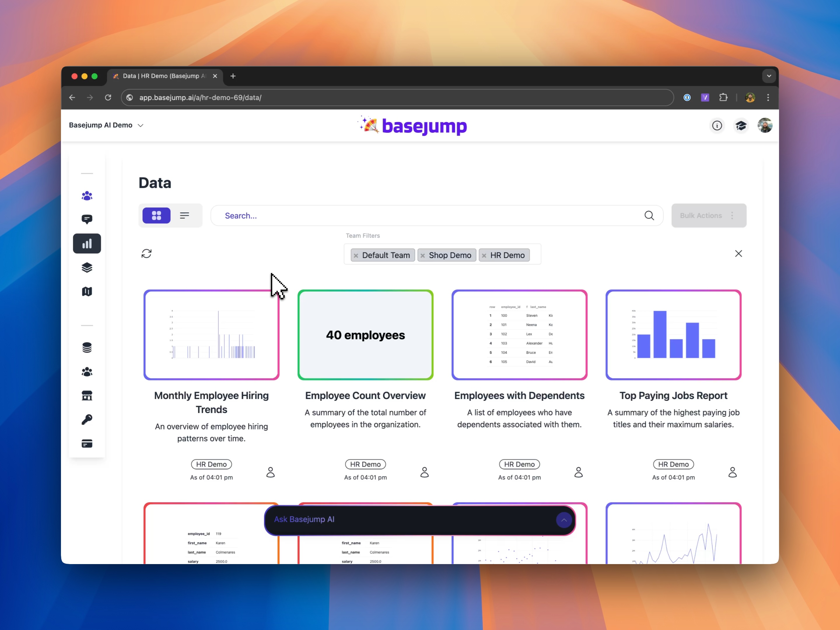This screenshot has width=840, height=630.
Task: Click the user icon under Monthly Employee Hiring Trends
Action: [270, 472]
